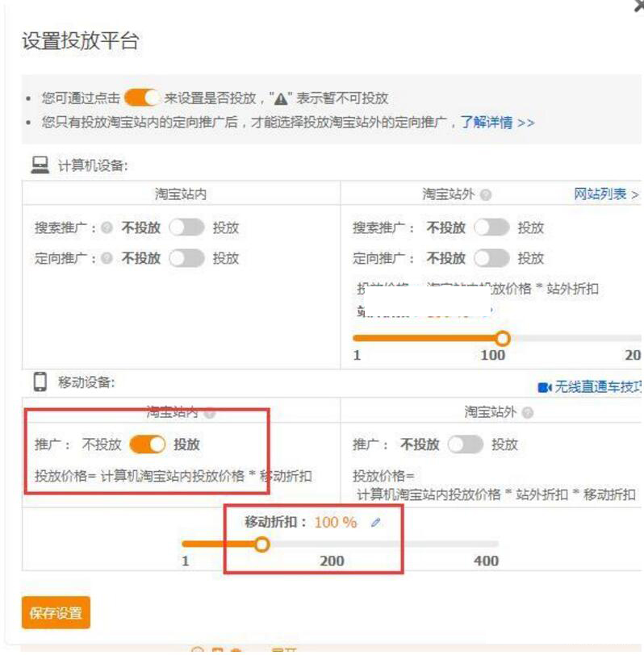
Task: Click the 移动折扣 slider handle
Action: click(261, 544)
